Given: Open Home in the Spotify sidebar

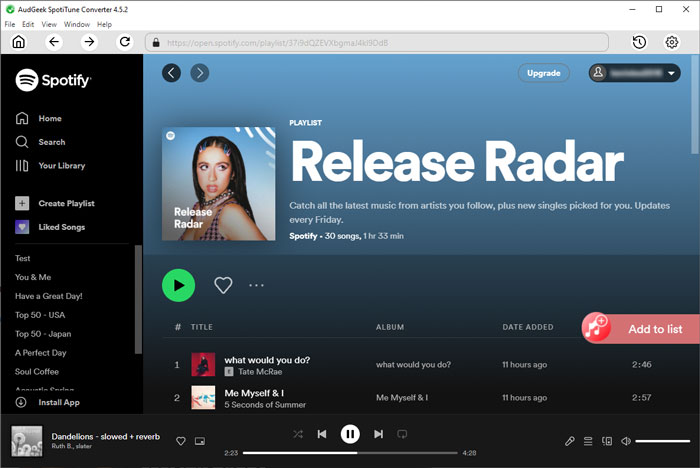Looking at the screenshot, I should (x=38, y=118).
